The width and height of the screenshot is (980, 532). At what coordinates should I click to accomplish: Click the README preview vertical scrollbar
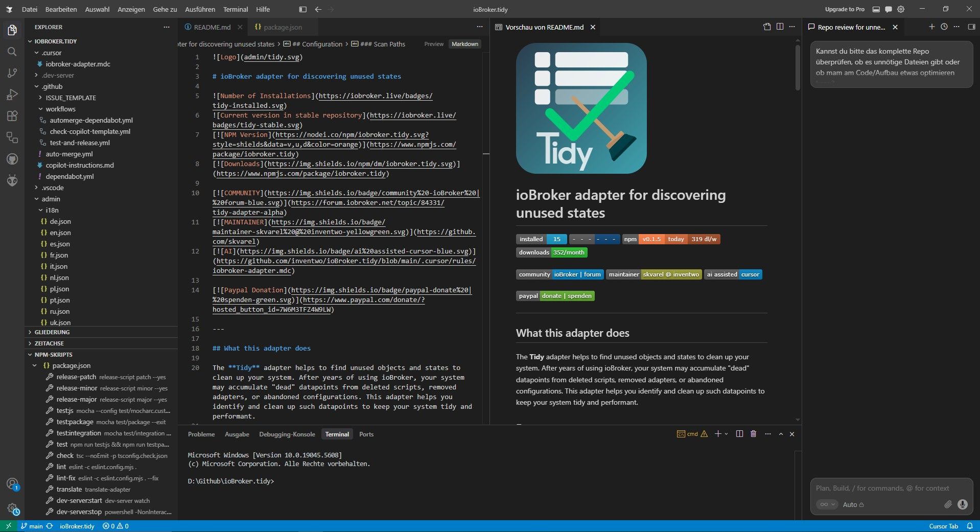(x=798, y=67)
